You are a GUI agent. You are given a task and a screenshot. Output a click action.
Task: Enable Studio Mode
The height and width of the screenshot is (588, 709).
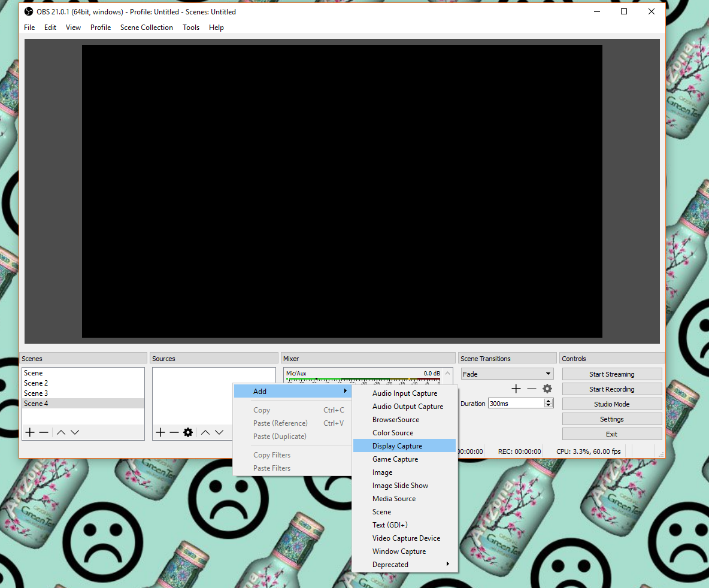pyautogui.click(x=612, y=404)
